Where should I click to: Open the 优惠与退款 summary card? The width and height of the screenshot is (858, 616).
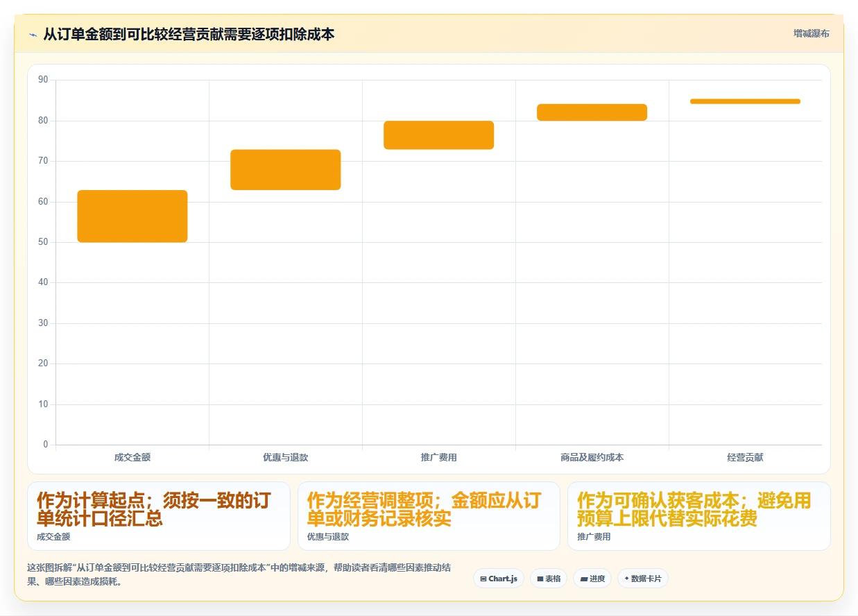[x=429, y=516]
